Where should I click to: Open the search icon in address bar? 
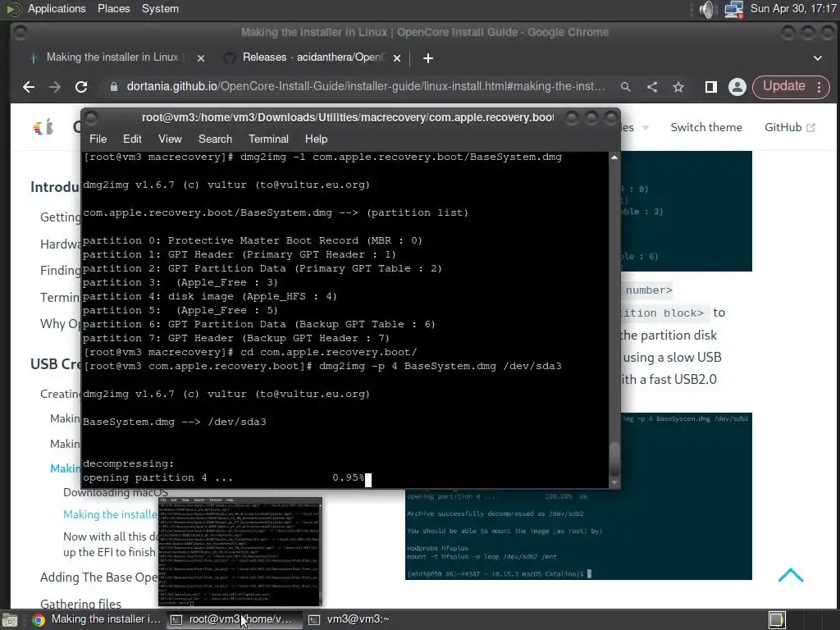click(625, 87)
